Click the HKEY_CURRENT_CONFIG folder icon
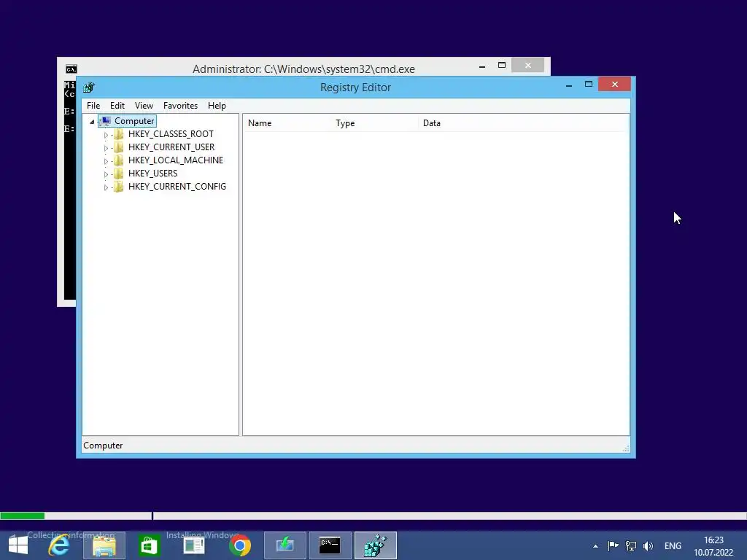Image resolution: width=747 pixels, height=560 pixels. (x=119, y=187)
